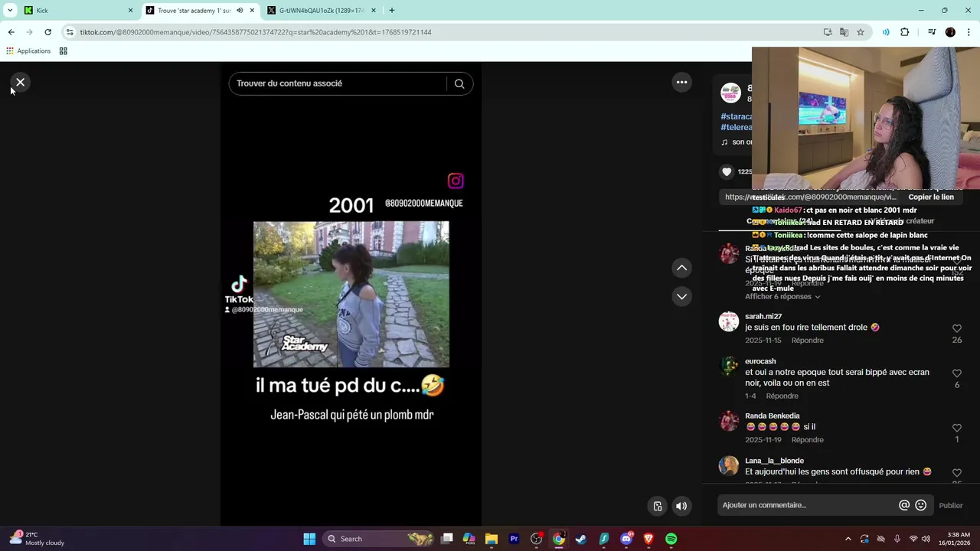
Task: Open the emoji picker in comment box
Action: (921, 505)
